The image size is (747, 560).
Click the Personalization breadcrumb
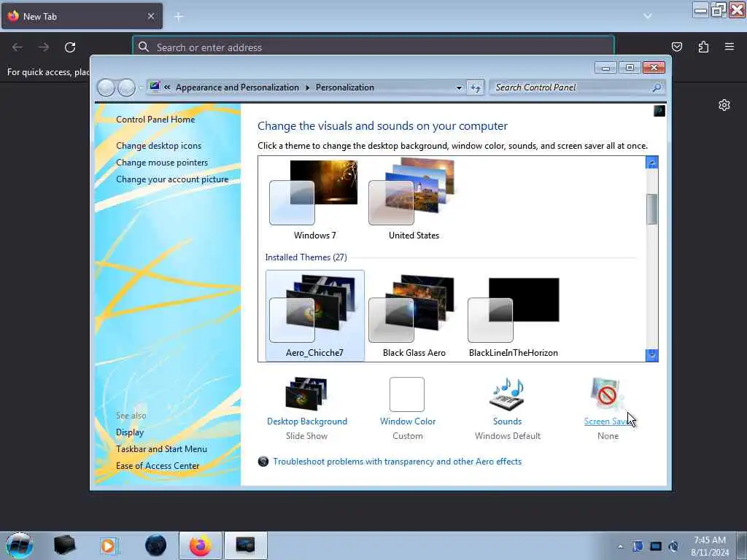pos(345,87)
